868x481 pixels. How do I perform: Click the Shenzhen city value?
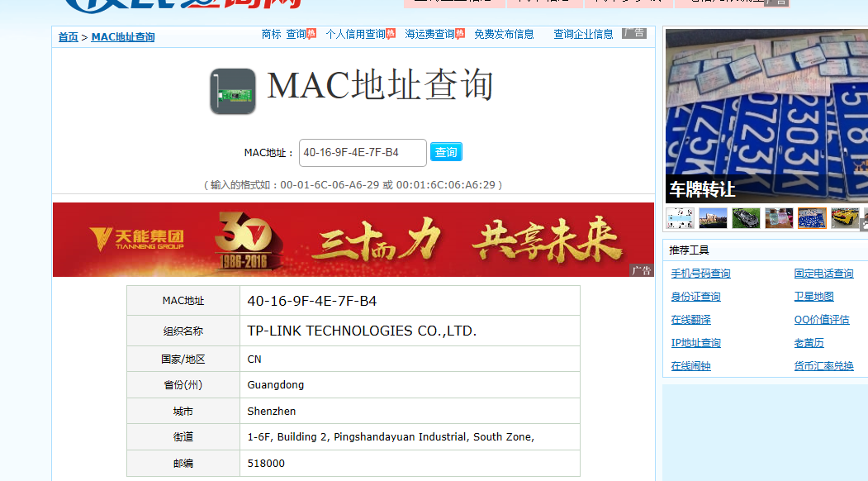point(271,412)
